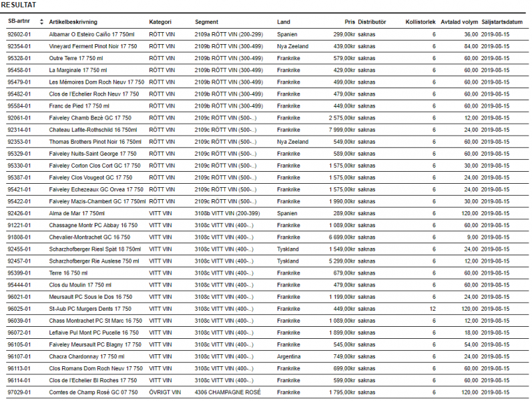Click price 1 795,00kr

tap(342, 392)
